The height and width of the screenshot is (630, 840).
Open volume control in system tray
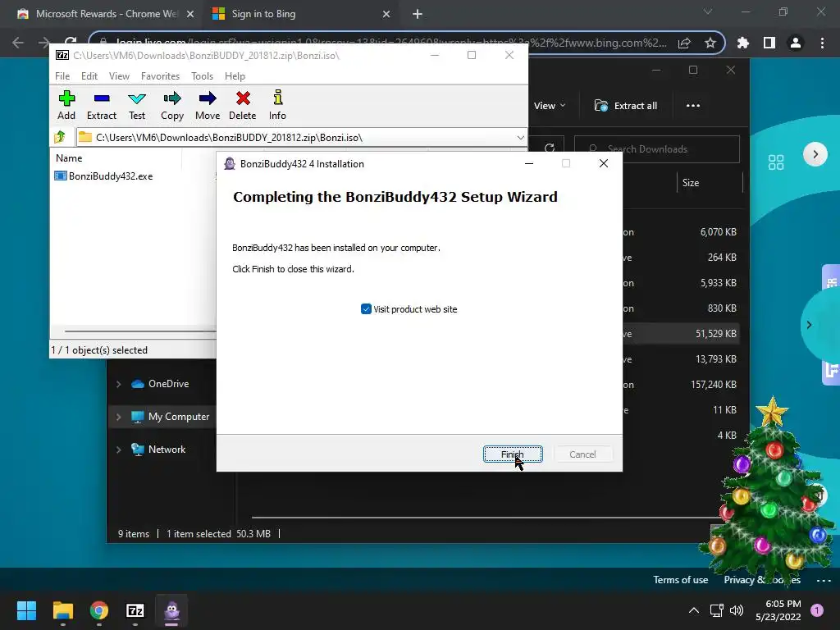737,610
